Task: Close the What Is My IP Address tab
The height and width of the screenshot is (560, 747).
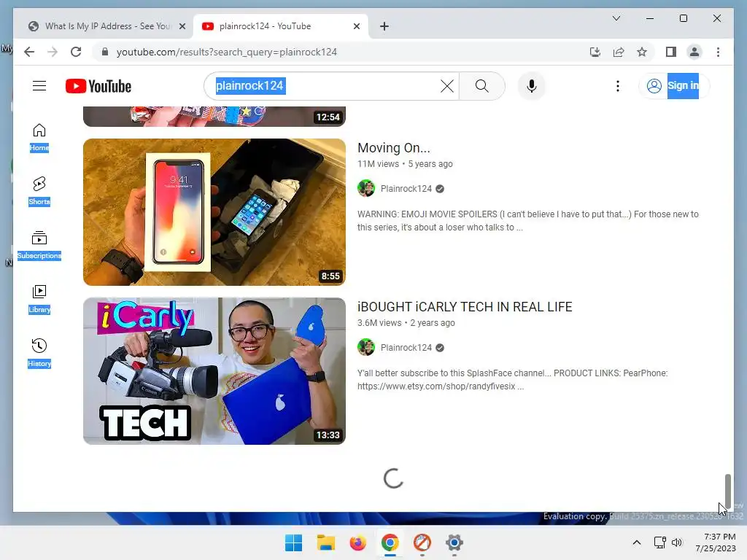Action: 182,27
